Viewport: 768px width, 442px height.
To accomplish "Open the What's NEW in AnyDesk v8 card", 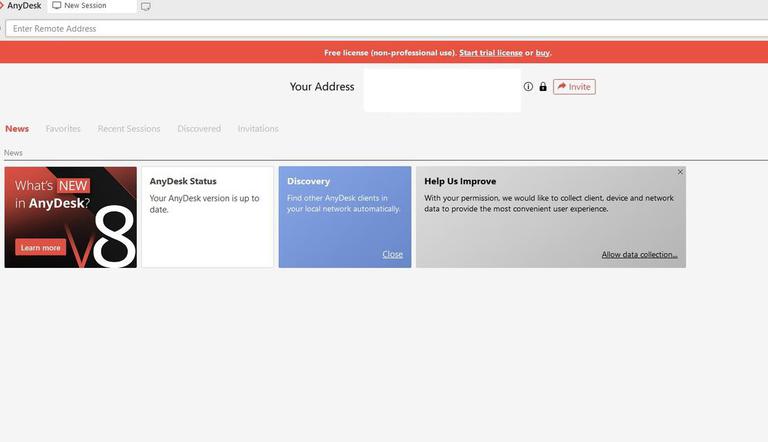I will click(x=71, y=217).
